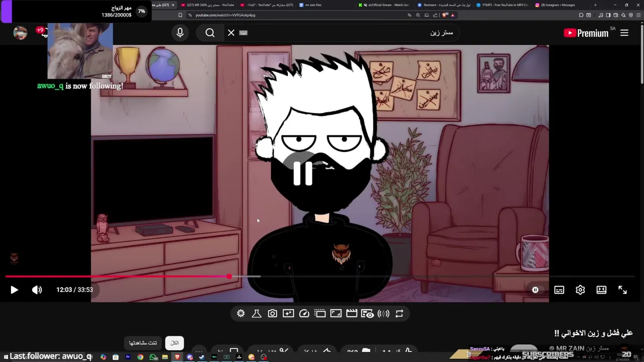
Task: Enter fullscreen with the expand arrows icon
Action: 622,290
